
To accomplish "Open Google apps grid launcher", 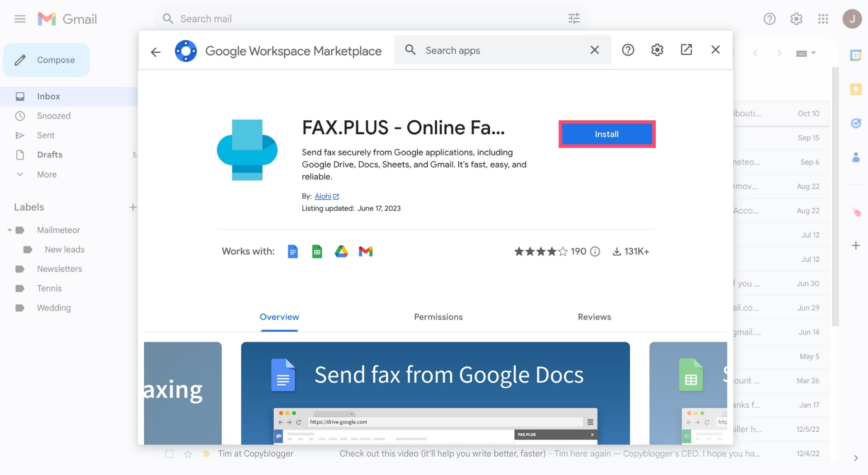I will [823, 19].
